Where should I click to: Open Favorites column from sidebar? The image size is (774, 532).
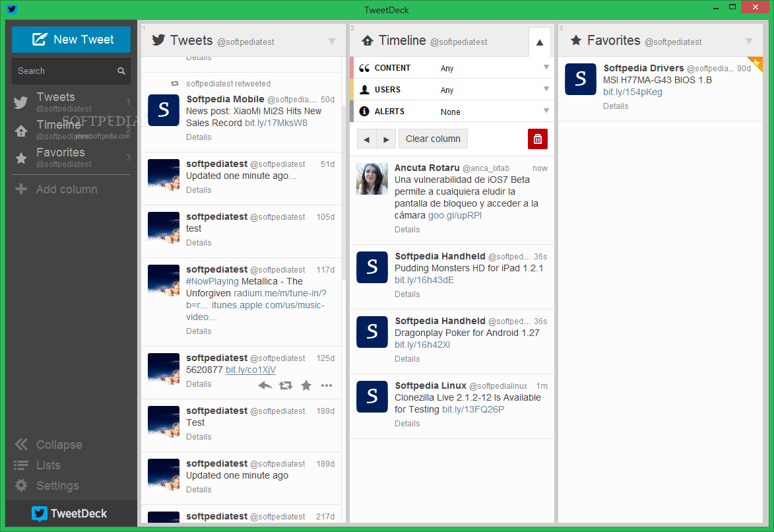click(71, 157)
